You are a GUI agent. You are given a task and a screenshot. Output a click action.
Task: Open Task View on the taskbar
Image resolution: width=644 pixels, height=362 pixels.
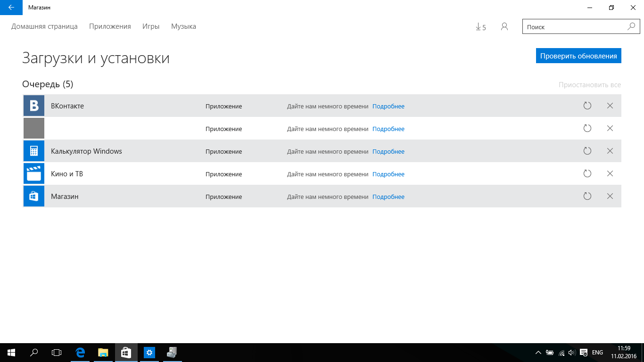click(x=57, y=353)
